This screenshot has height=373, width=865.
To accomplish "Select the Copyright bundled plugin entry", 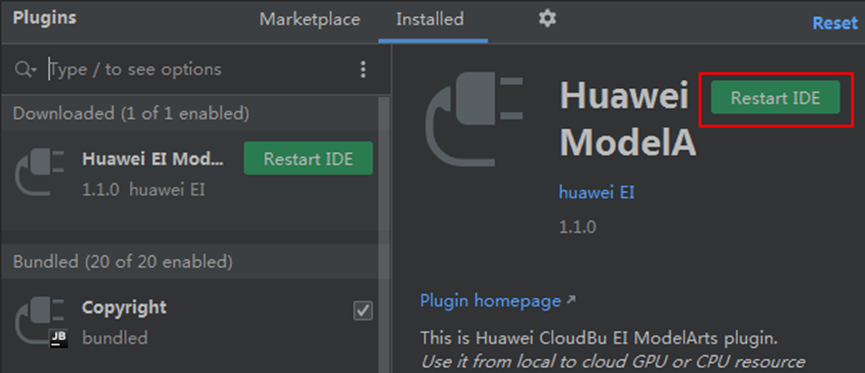I will pos(189,322).
